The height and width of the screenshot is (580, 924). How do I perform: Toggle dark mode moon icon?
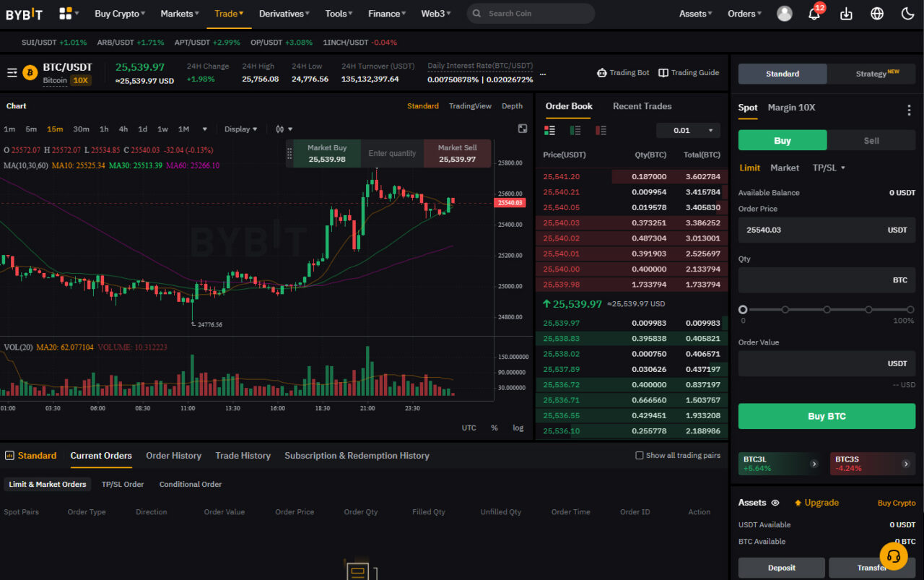coord(908,13)
